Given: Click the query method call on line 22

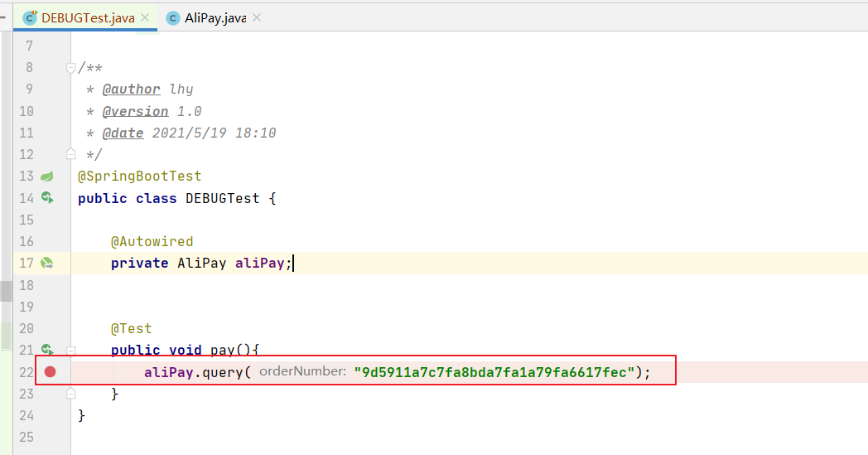Looking at the screenshot, I should pos(222,372).
